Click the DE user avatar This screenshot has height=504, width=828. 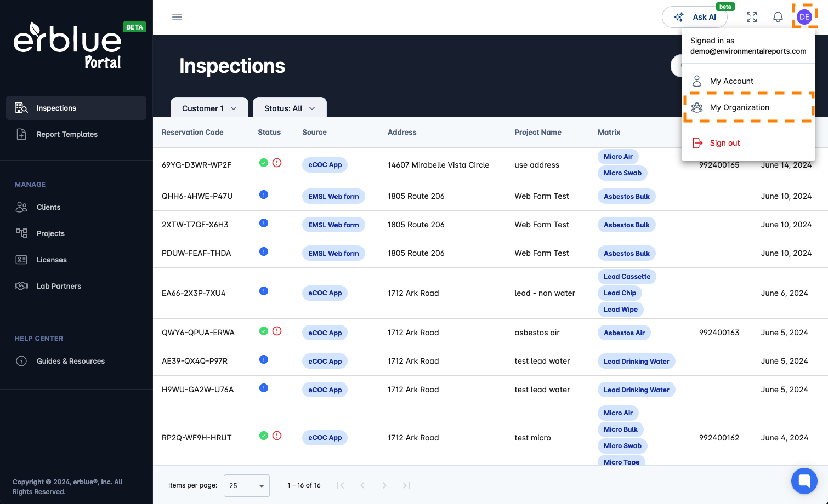coord(804,17)
